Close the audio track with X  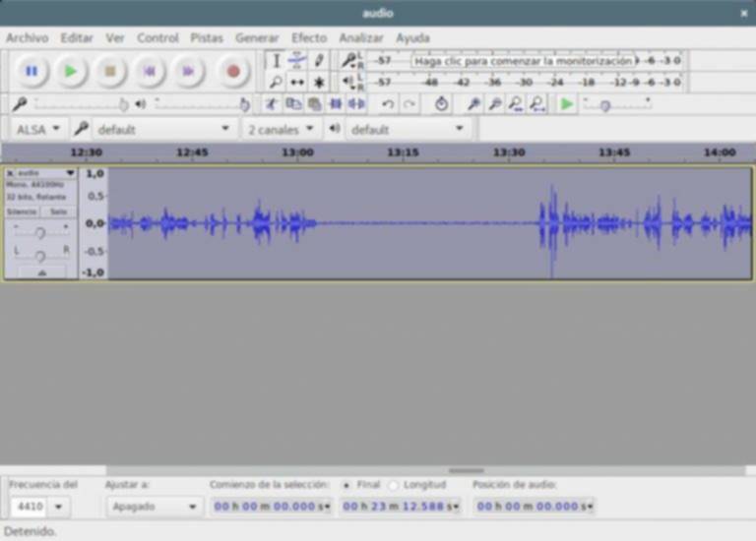coord(10,172)
